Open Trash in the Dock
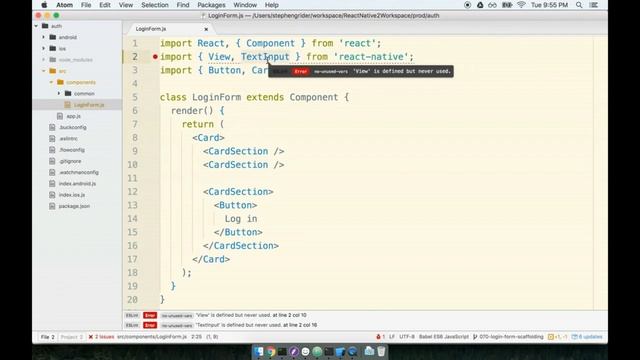The height and width of the screenshot is (360, 640). 381,351
